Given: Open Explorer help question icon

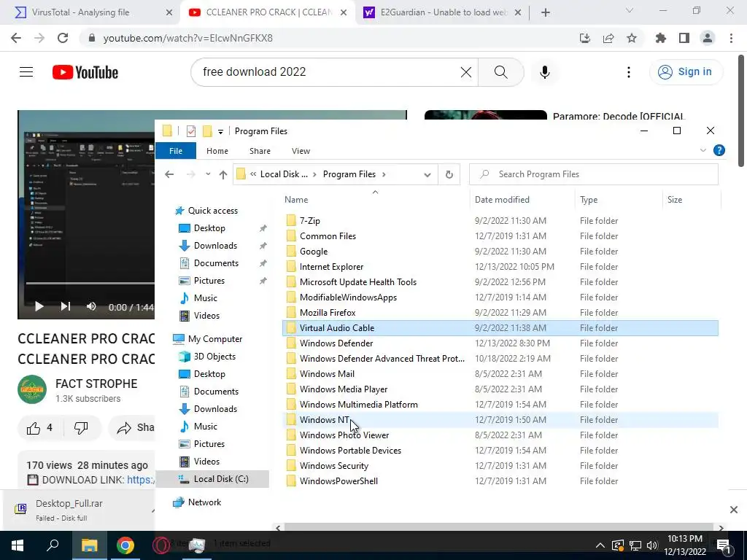Looking at the screenshot, I should tap(719, 150).
